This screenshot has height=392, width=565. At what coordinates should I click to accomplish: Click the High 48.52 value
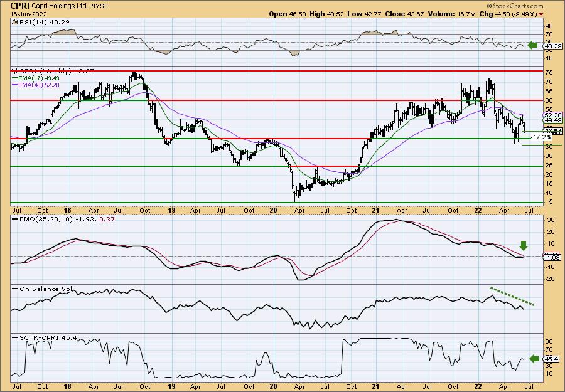(x=326, y=14)
